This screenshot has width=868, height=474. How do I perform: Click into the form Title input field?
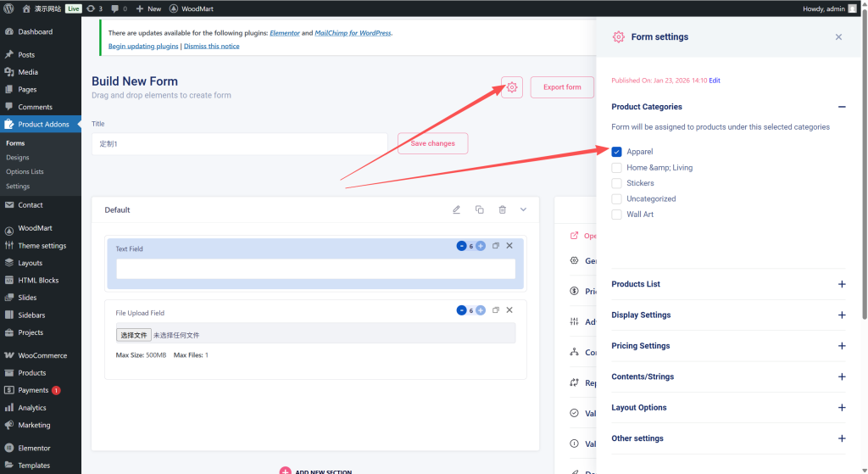tap(239, 143)
